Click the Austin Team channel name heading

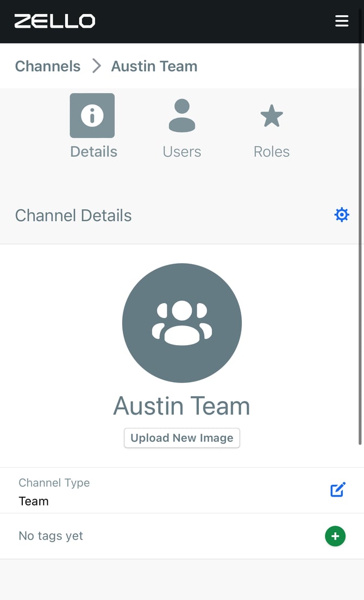pyautogui.click(x=182, y=405)
